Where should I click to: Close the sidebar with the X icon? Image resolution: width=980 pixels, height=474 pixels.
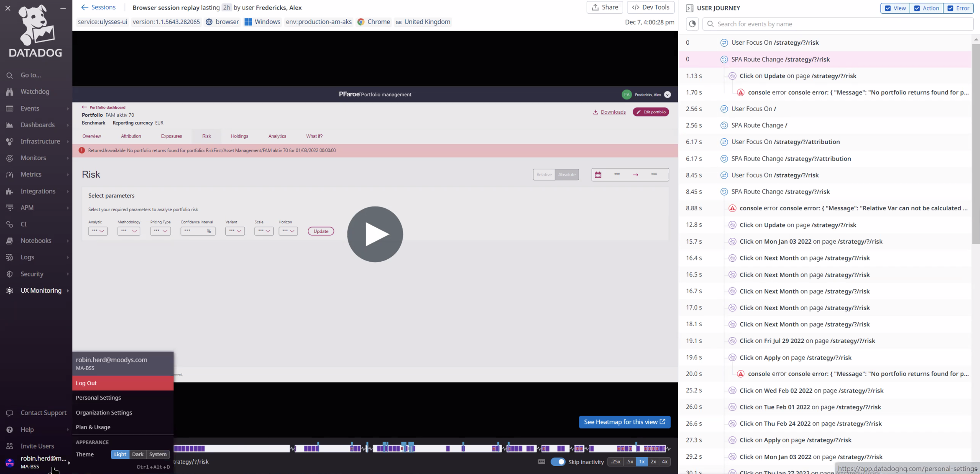pyautogui.click(x=8, y=8)
